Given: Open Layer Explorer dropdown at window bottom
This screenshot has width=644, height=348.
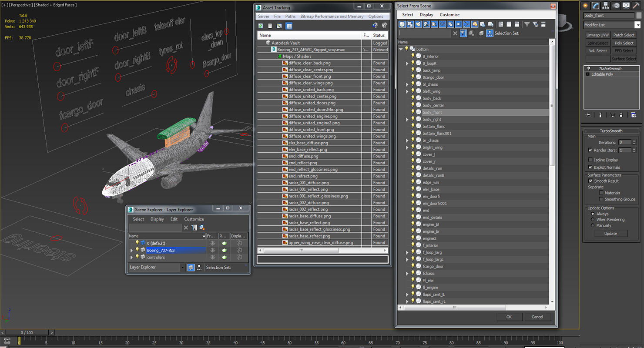Looking at the screenshot, I should pyautogui.click(x=183, y=268).
